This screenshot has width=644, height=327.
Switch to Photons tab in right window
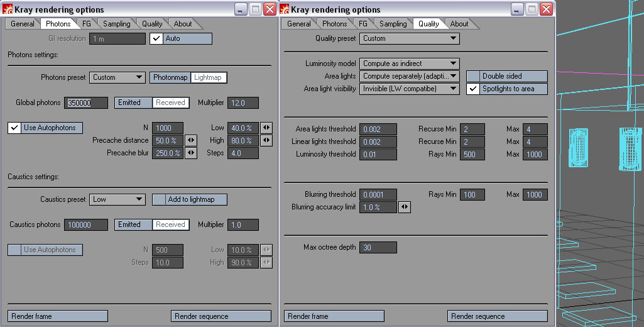coord(334,24)
